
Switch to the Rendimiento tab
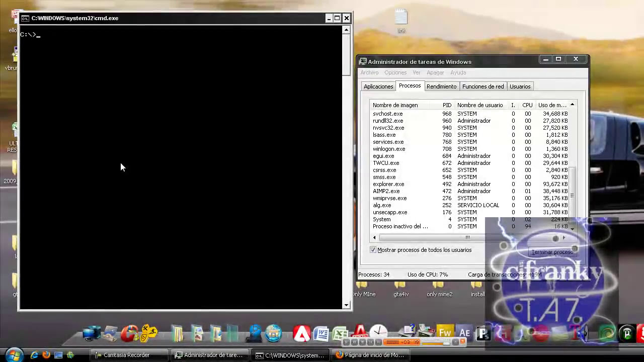point(441,86)
